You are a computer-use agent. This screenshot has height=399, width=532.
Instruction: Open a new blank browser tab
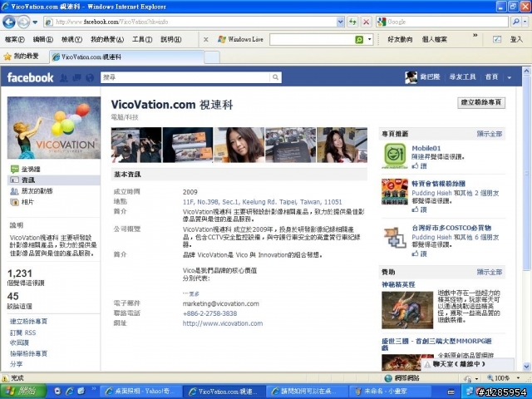(212, 57)
